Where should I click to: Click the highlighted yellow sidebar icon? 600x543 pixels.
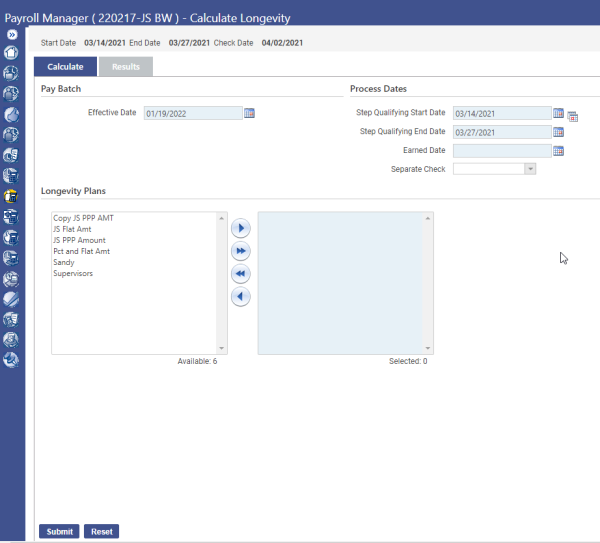pos(12,196)
